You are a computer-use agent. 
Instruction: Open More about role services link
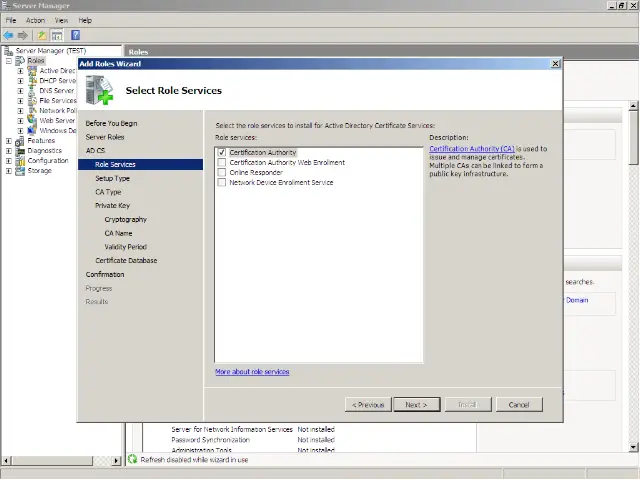pyautogui.click(x=252, y=372)
